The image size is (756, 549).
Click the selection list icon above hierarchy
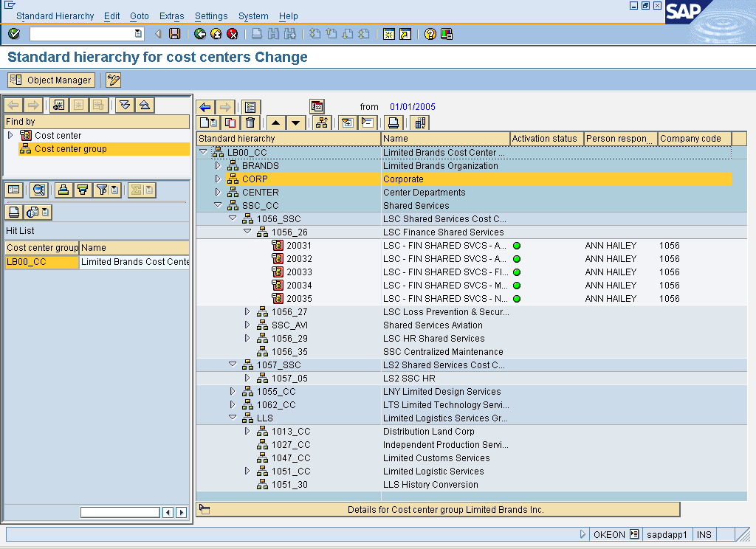tap(250, 107)
